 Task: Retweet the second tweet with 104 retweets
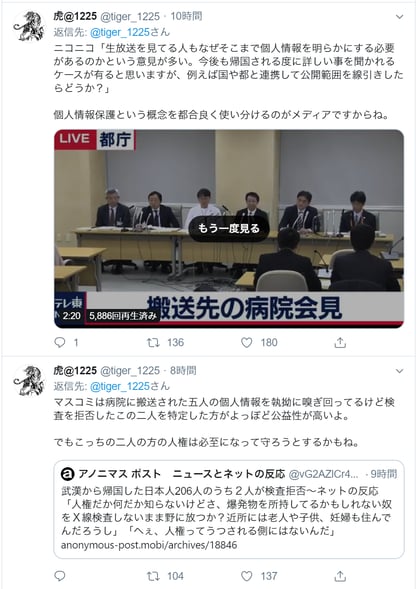tap(153, 576)
